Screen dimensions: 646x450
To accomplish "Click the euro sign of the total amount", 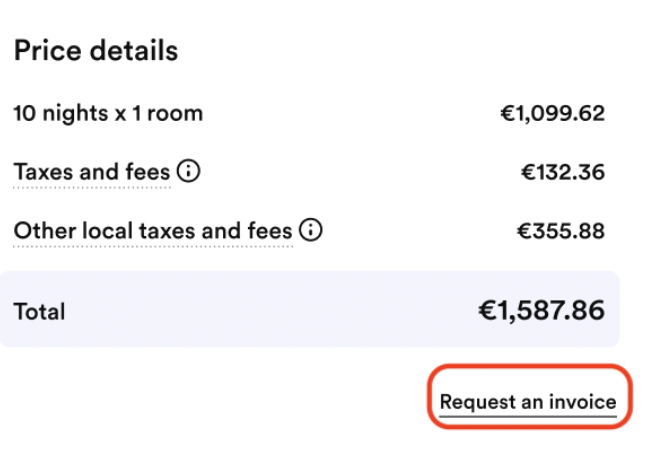I will 486,310.
